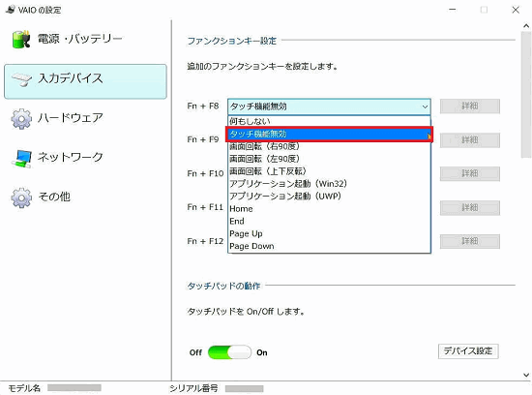Screen dimensions: 532x395
Task: Select the Home option in list
Action: point(329,208)
